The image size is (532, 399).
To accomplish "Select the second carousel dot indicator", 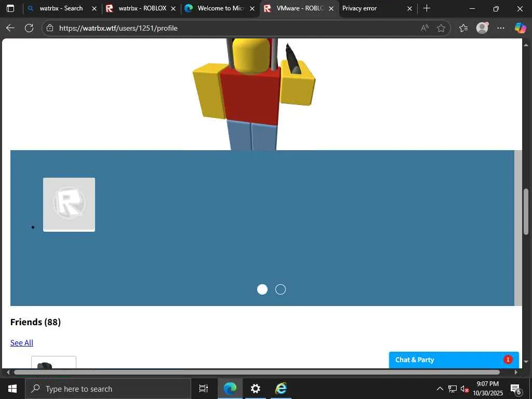I will tap(280, 289).
